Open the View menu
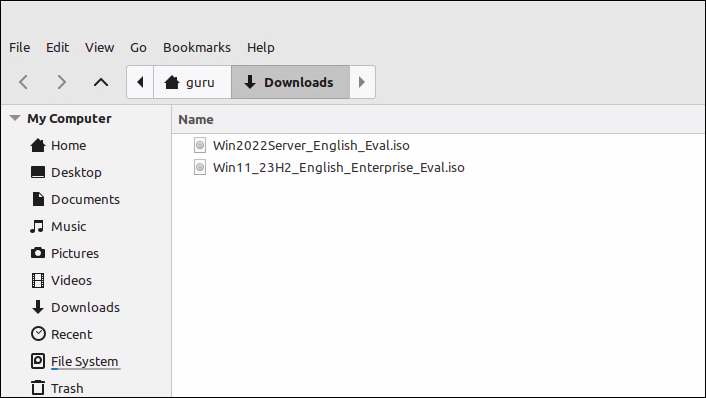Screen dimensions: 706x398 click(x=100, y=47)
